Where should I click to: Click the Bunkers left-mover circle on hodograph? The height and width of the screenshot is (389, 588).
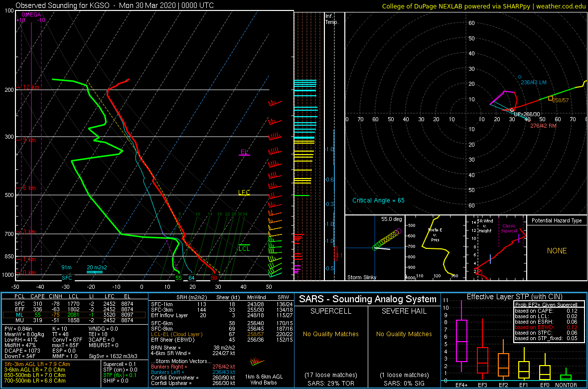[x=520, y=77]
